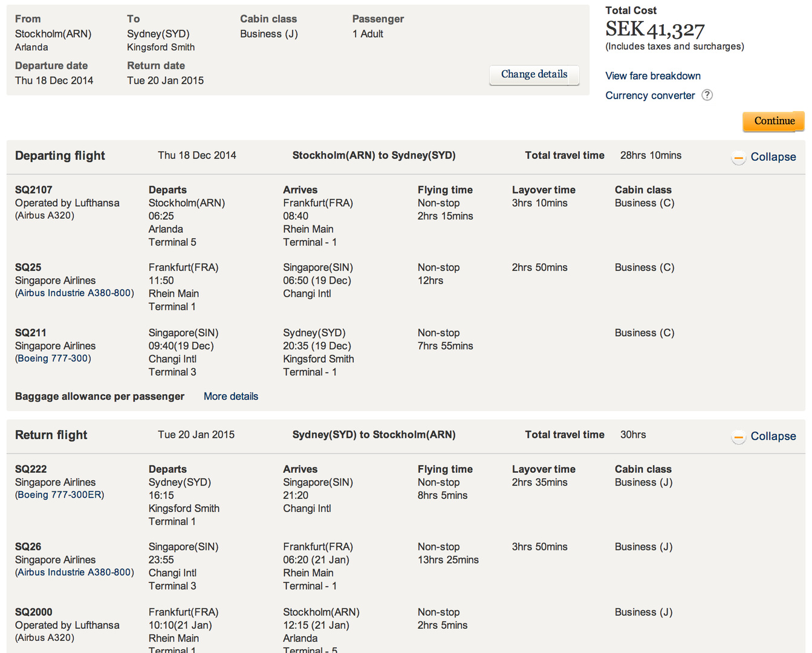Open Airbus Industrie A380-800 link under SQ26

click(x=75, y=573)
